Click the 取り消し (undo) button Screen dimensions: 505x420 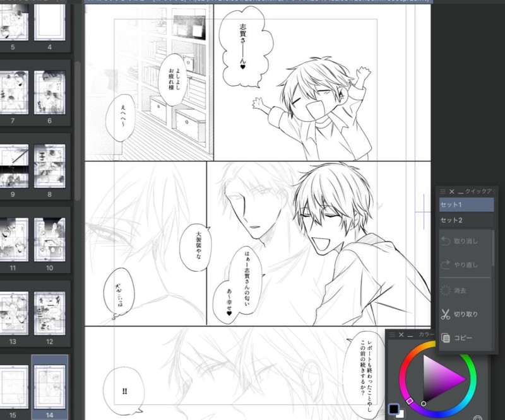(x=465, y=241)
